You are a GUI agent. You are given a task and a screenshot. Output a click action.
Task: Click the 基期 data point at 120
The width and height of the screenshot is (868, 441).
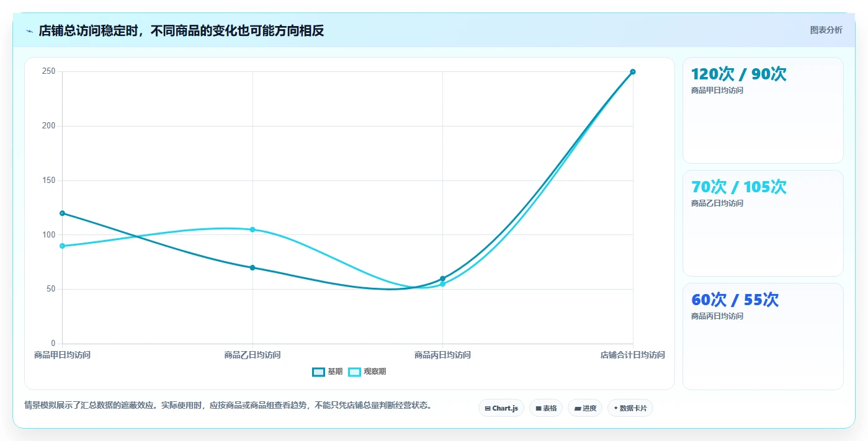(x=62, y=213)
